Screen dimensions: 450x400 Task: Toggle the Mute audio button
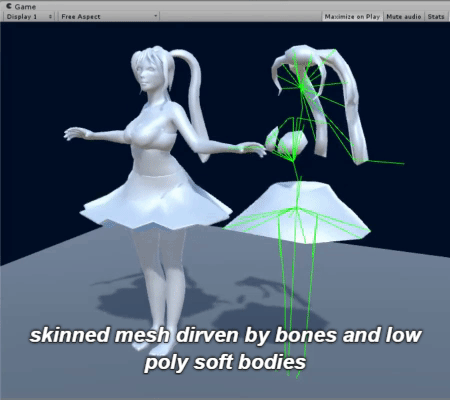(x=404, y=16)
